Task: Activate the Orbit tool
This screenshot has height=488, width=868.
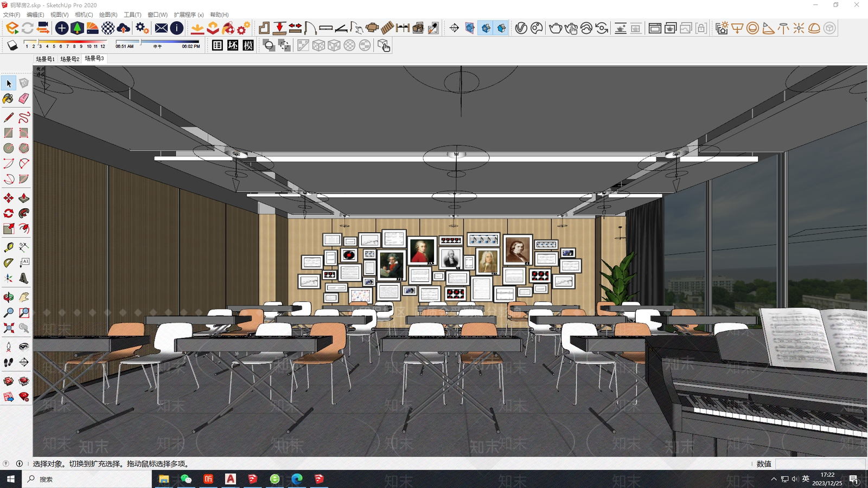Action: click(x=9, y=297)
